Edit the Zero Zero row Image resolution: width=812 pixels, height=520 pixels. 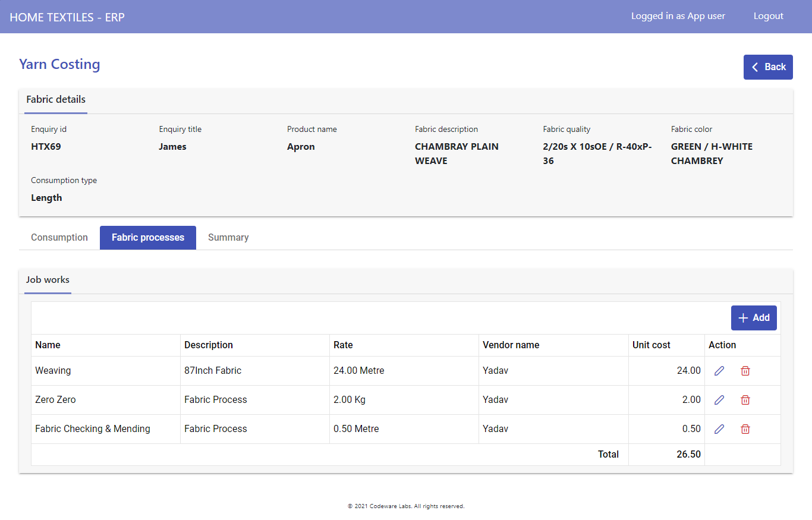coord(719,400)
